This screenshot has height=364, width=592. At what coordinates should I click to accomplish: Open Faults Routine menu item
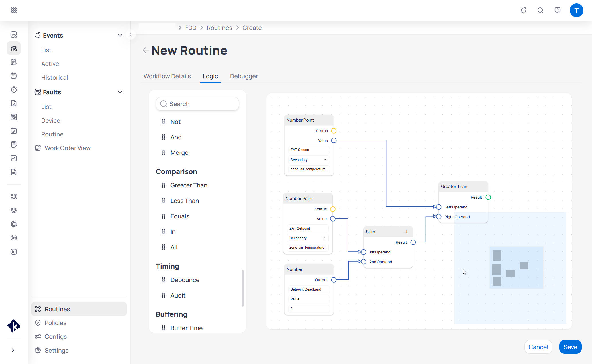tap(52, 134)
